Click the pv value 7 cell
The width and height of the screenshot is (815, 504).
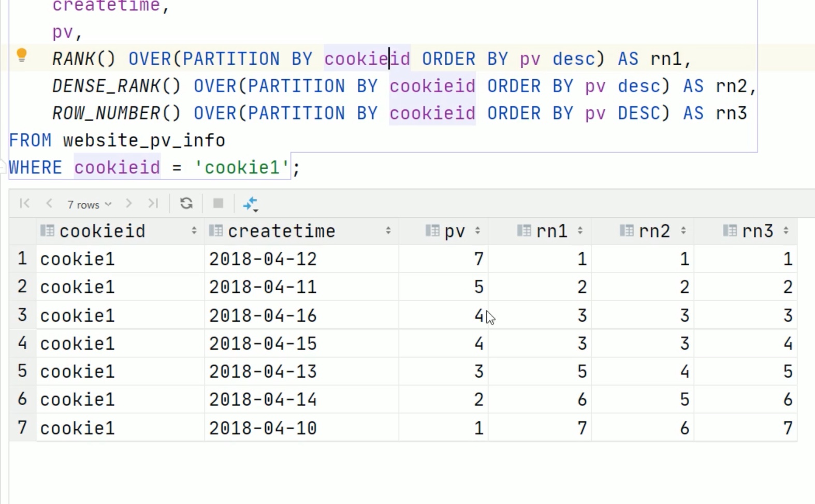tap(443, 259)
